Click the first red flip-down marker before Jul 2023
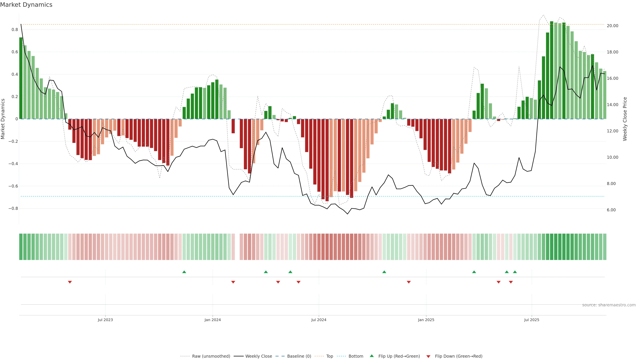 [70, 282]
